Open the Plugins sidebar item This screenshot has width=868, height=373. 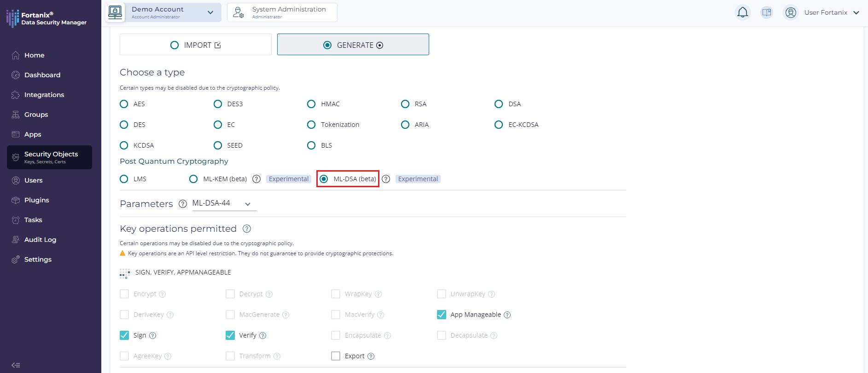click(36, 200)
